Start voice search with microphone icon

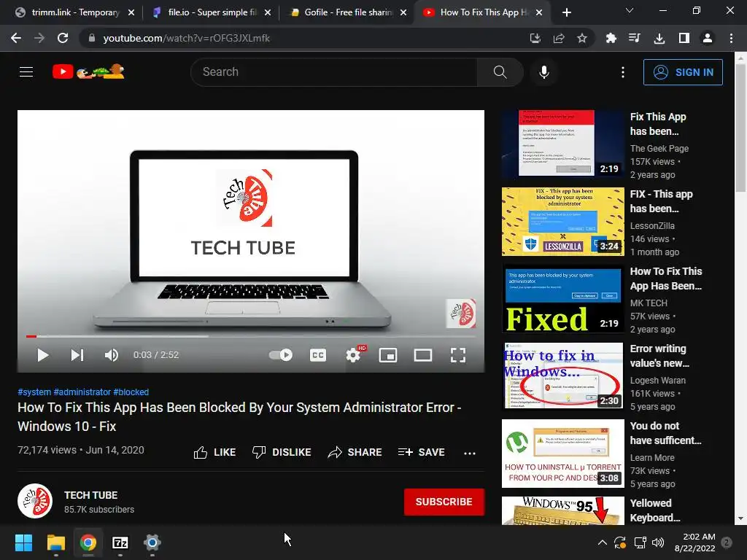coord(543,72)
